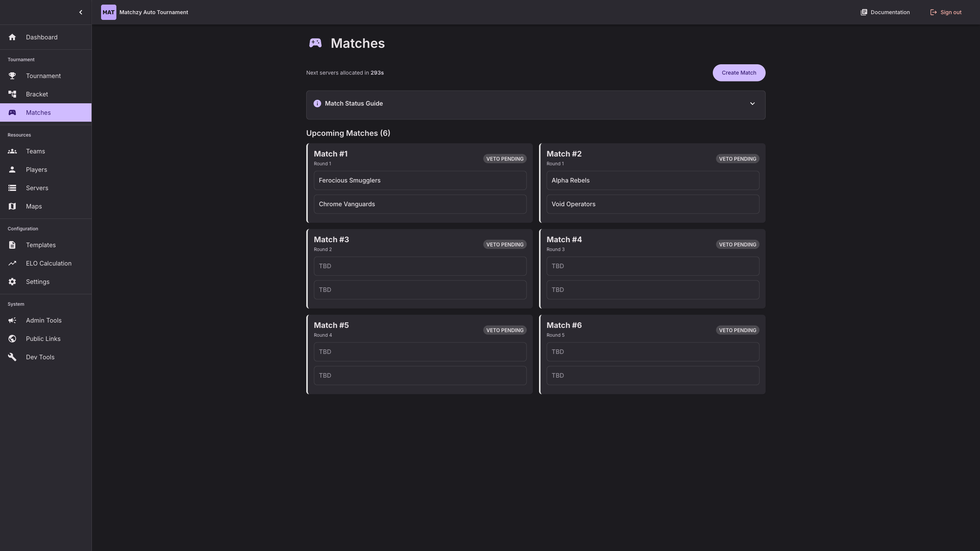The width and height of the screenshot is (980, 551).
Task: Click the MAT logo badge in the header
Action: point(108,12)
